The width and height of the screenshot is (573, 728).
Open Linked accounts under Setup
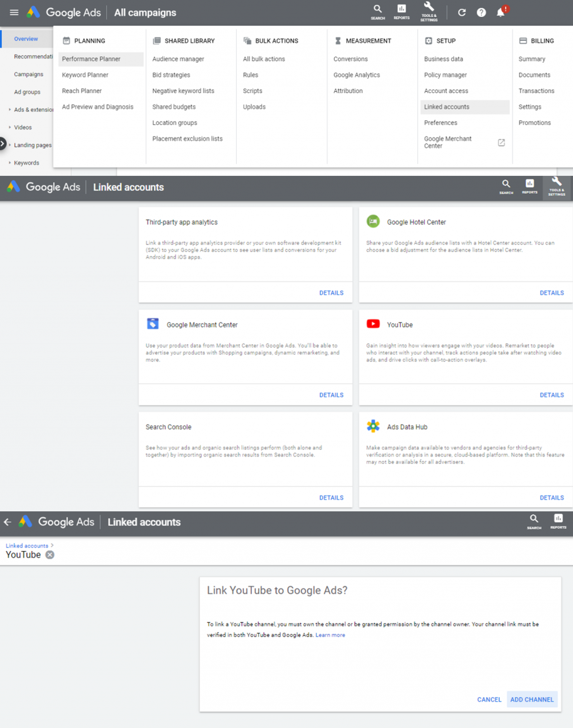click(465, 107)
